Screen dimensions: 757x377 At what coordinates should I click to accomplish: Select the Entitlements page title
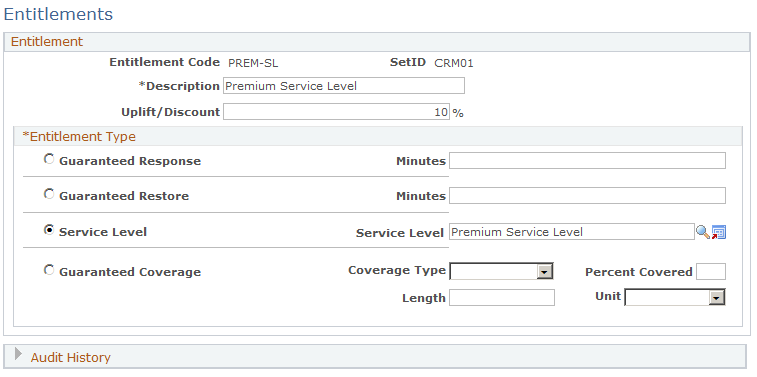(x=58, y=14)
